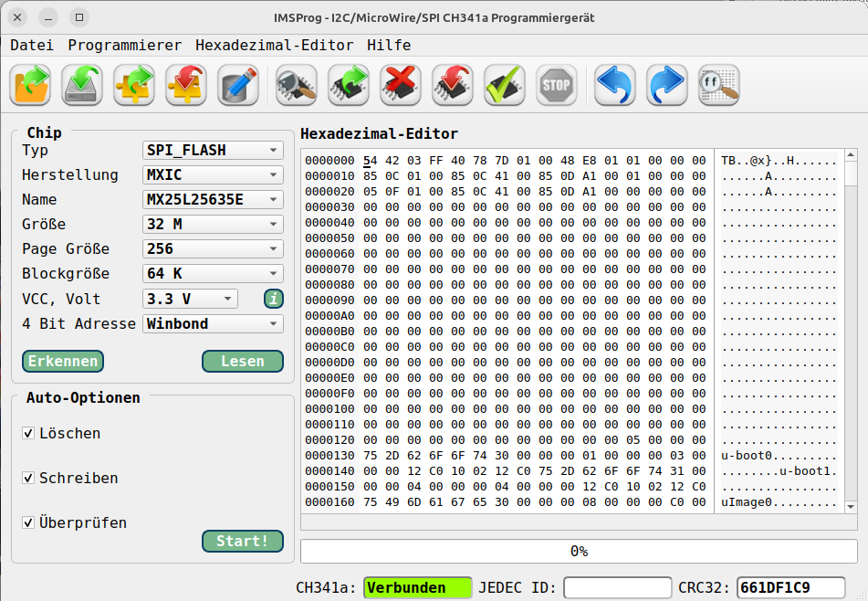Open the Größe dropdown showing 32 M
Viewport: 868px width, 601px height.
coord(214,225)
